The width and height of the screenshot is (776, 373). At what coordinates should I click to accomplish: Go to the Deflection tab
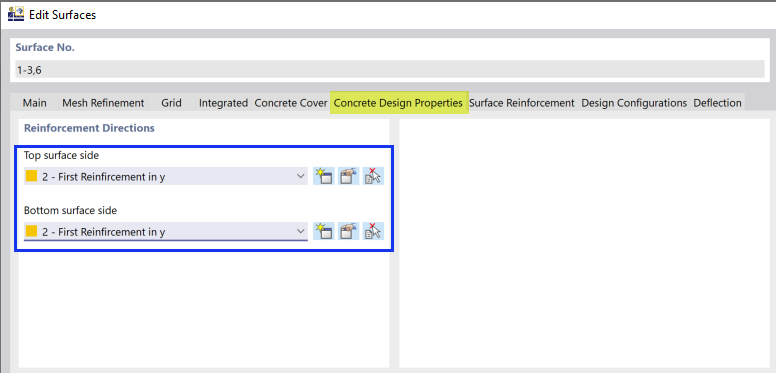click(x=718, y=103)
